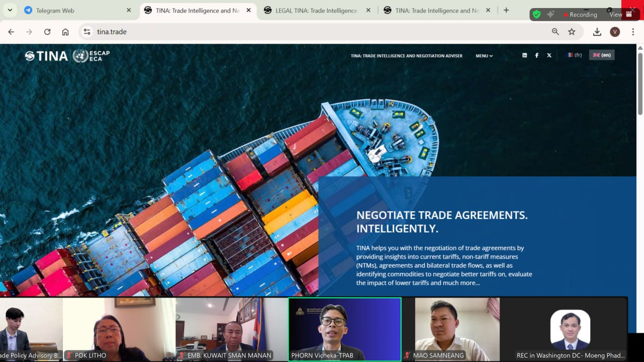Image resolution: width=644 pixels, height=362 pixels.
Task: Open the tab search dropdown arrow
Action: pyautogui.click(x=10, y=10)
